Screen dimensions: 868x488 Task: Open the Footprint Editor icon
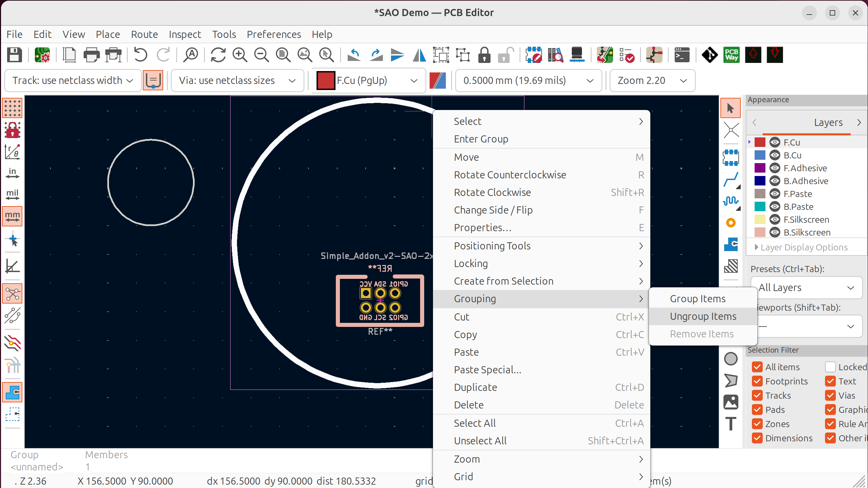coord(533,55)
